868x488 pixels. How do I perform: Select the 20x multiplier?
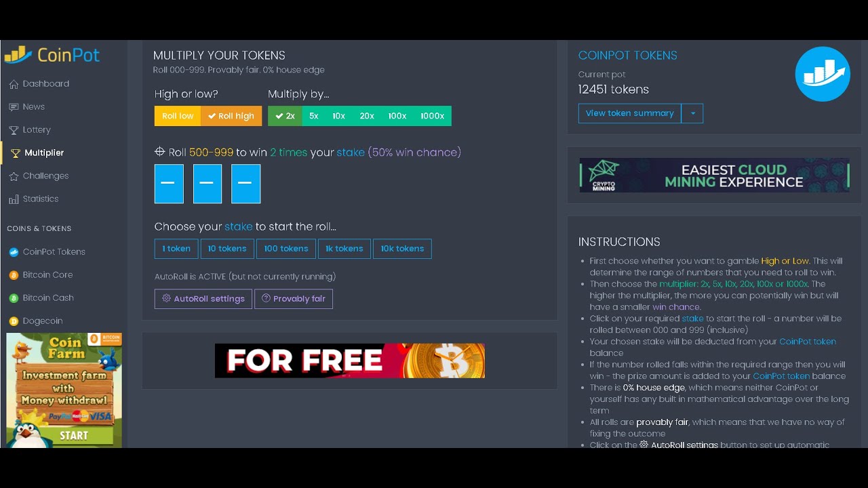click(367, 116)
